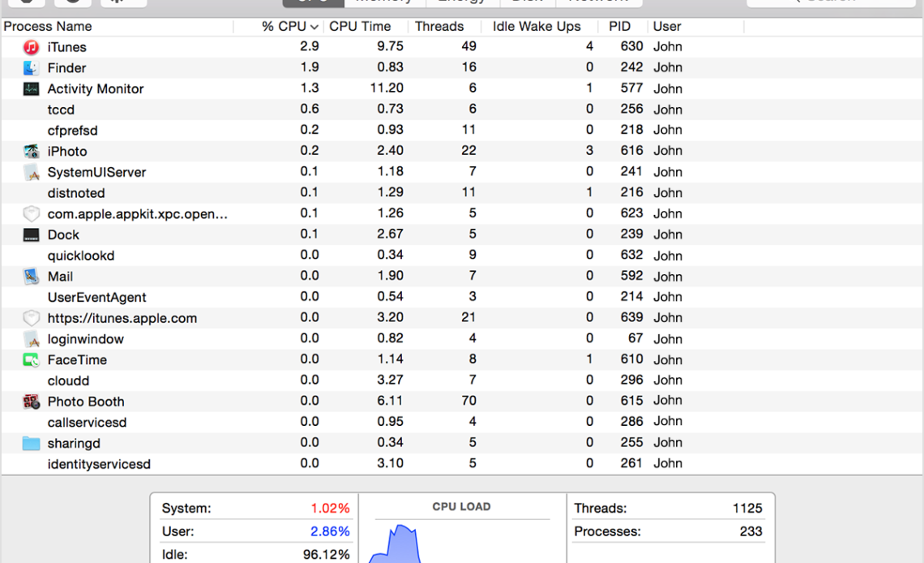Select the tccd process row
This screenshot has height=563, width=924.
[x=461, y=110]
